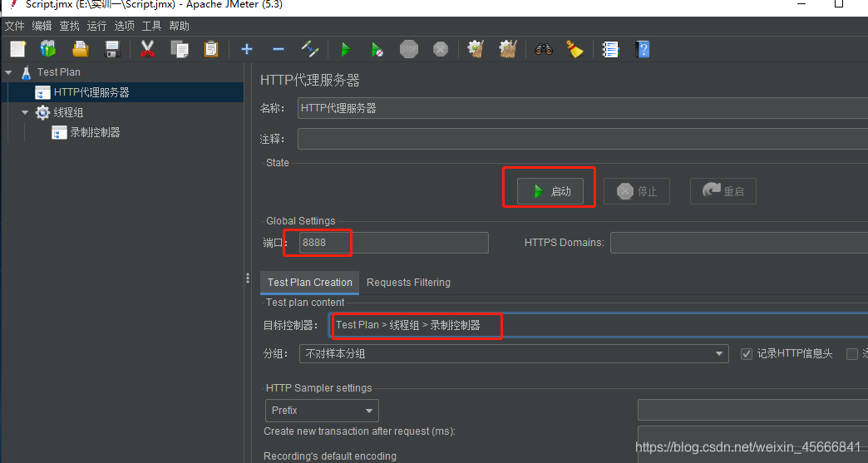Image resolution: width=868 pixels, height=463 pixels.
Task: Click the 启动 button to start proxy
Action: click(550, 191)
